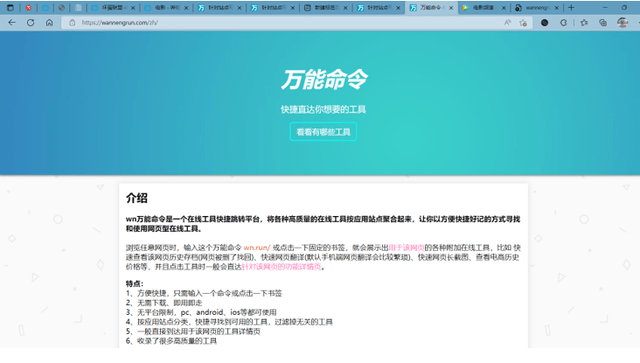Switch to the 万能命令 tab
Image resolution: width=640 pixels, height=363 pixels.
(431, 7)
